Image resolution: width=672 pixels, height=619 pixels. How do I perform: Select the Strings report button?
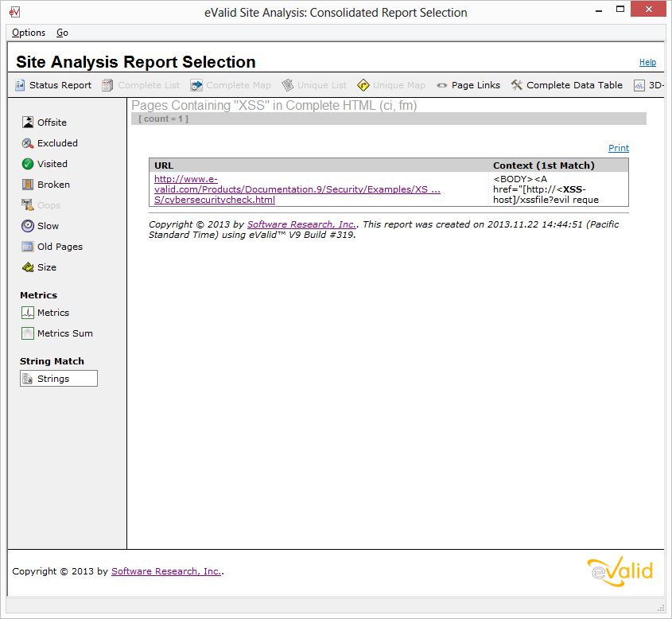(x=59, y=379)
